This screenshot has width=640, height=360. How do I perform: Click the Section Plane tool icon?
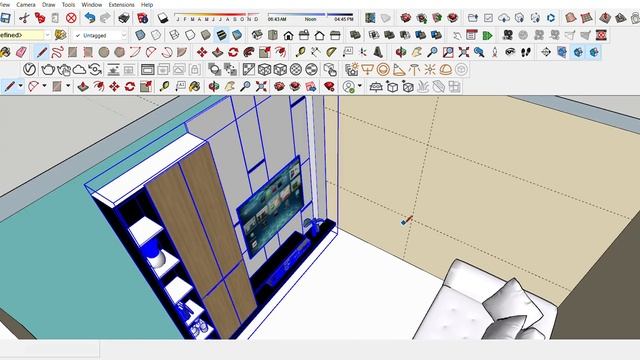click(x=546, y=52)
